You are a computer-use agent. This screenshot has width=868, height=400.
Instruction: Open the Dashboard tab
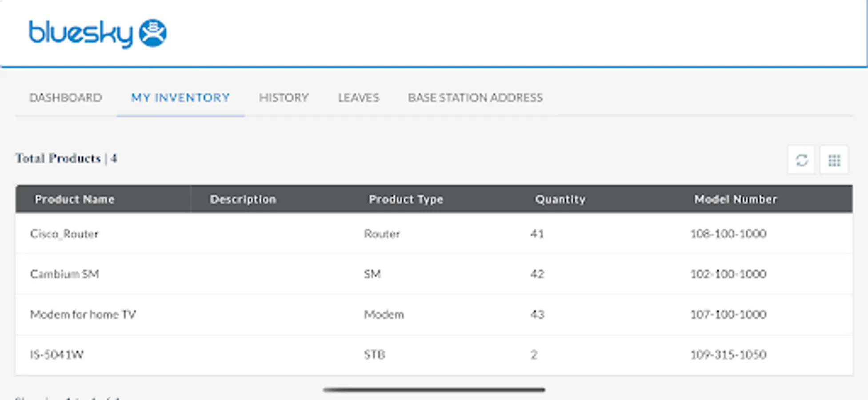point(66,98)
